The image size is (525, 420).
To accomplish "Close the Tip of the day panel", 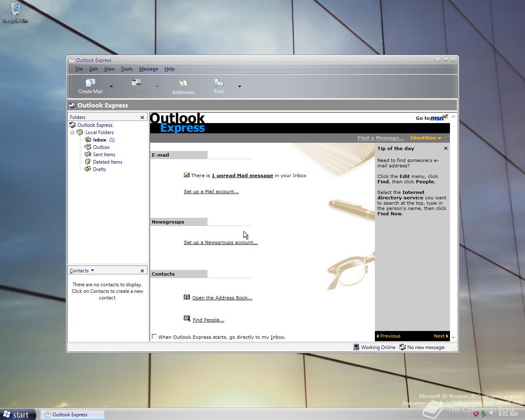I will pos(446,148).
